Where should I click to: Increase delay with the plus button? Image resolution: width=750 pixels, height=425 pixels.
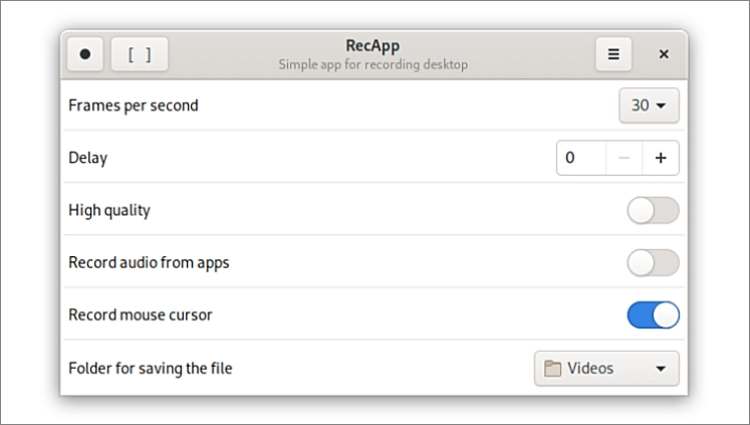pyautogui.click(x=660, y=158)
